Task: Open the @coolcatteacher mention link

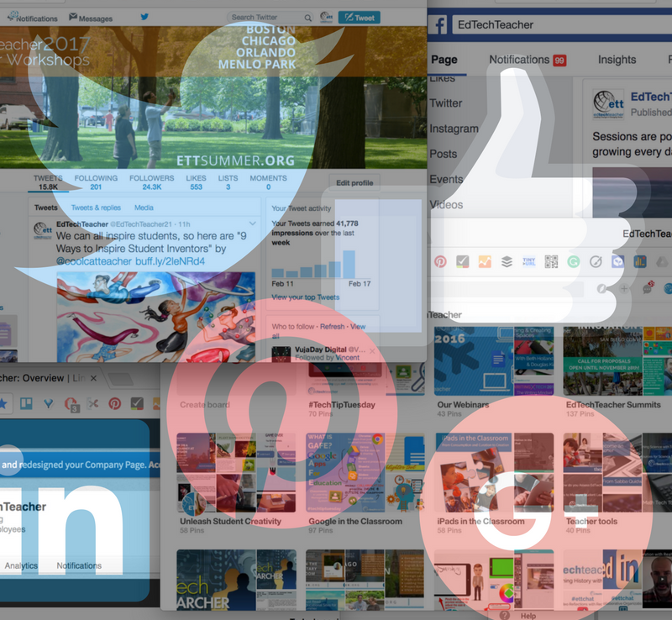Action: point(94,261)
